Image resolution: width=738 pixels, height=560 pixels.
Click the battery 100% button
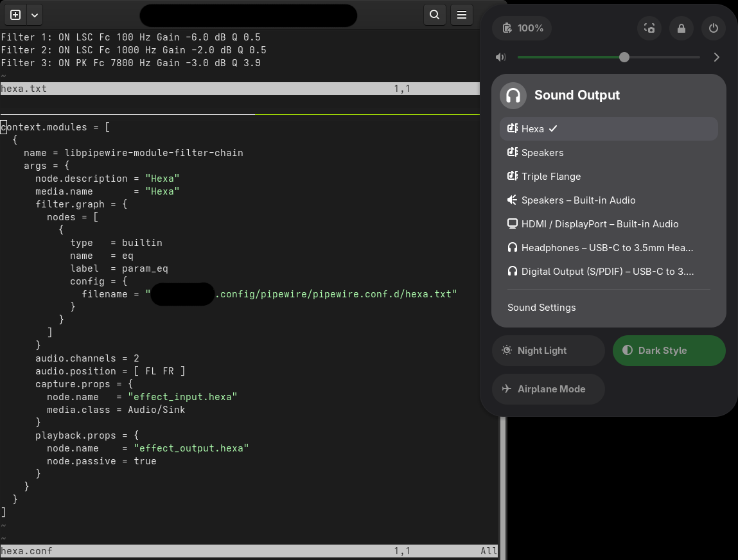pos(522,28)
